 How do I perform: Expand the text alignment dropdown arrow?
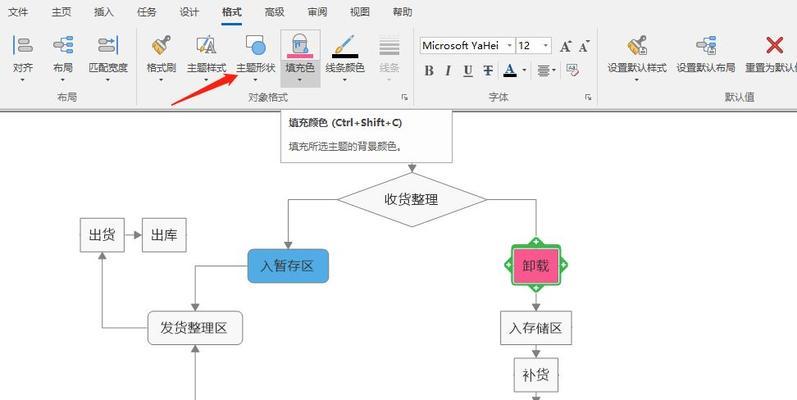[x=554, y=70]
